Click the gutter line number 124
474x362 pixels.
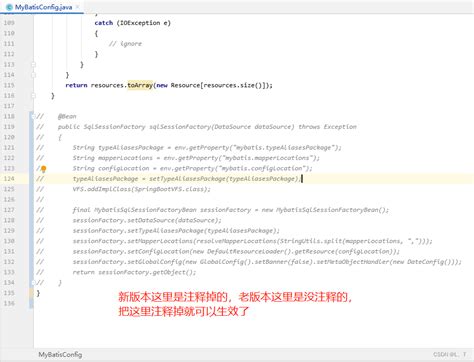click(x=9, y=179)
